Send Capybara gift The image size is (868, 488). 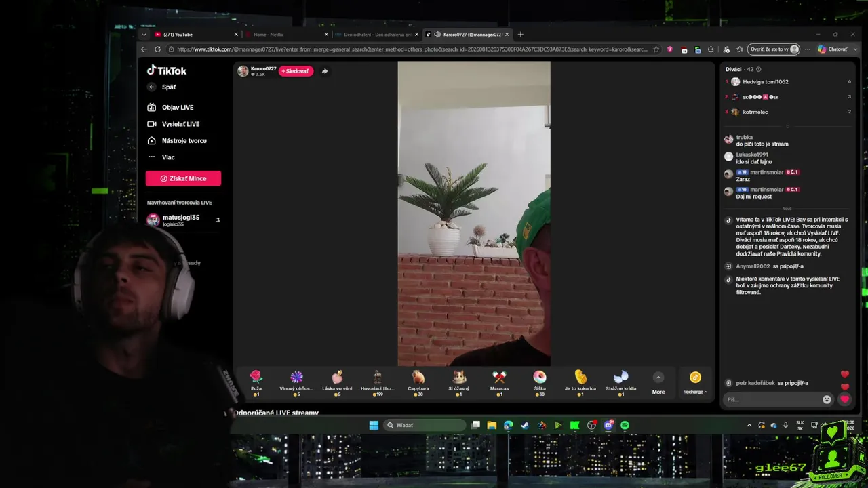(x=418, y=383)
